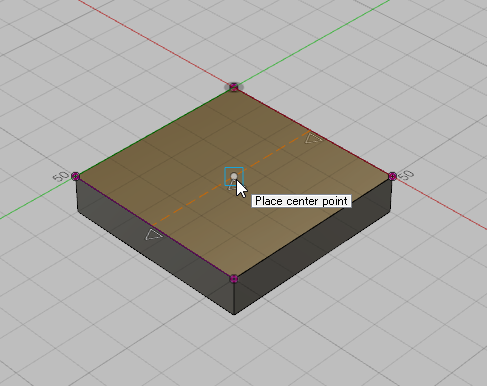Click the 'Place center point' tooltip text

[301, 201]
